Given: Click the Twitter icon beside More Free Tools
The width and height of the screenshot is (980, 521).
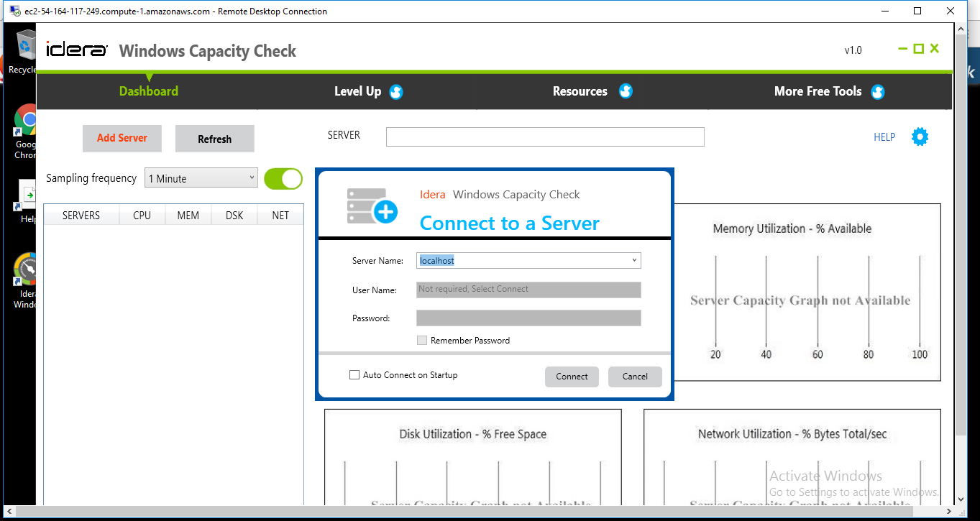Looking at the screenshot, I should (878, 91).
